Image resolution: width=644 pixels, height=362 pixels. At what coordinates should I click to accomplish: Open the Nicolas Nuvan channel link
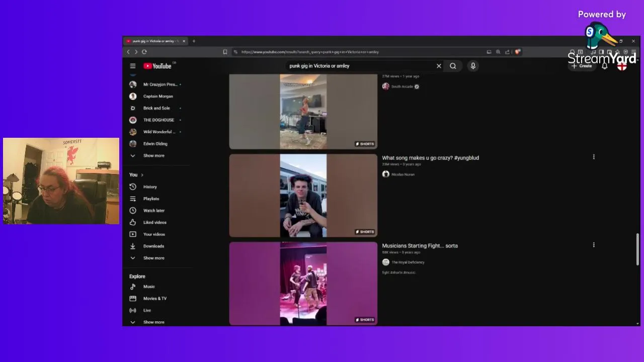coord(403,174)
